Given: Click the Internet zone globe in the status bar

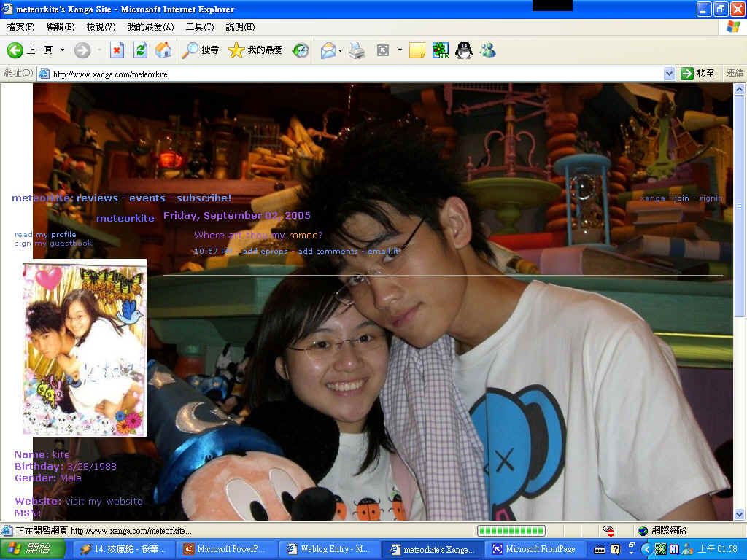Looking at the screenshot, I should (643, 531).
